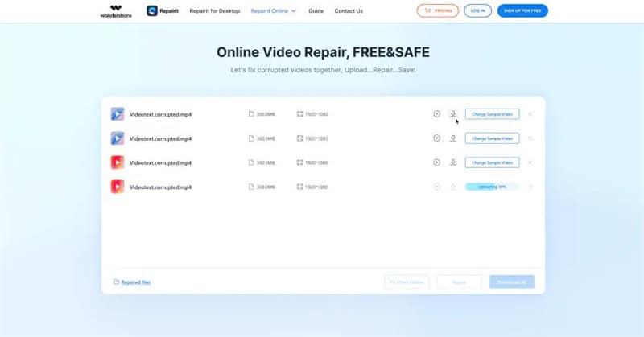Image resolution: width=644 pixels, height=337 pixels.
Task: Open the Pricing button with the cart icon
Action: [x=438, y=10]
